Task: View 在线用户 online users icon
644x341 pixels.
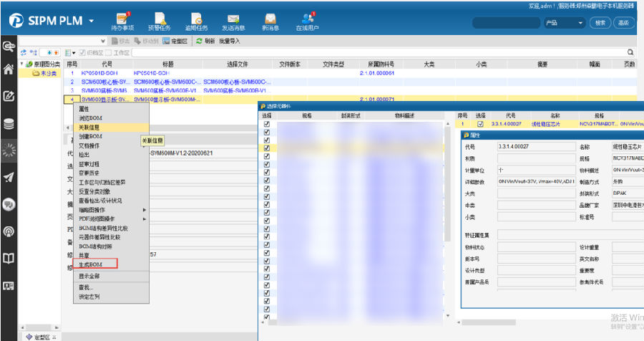Action: click(308, 21)
